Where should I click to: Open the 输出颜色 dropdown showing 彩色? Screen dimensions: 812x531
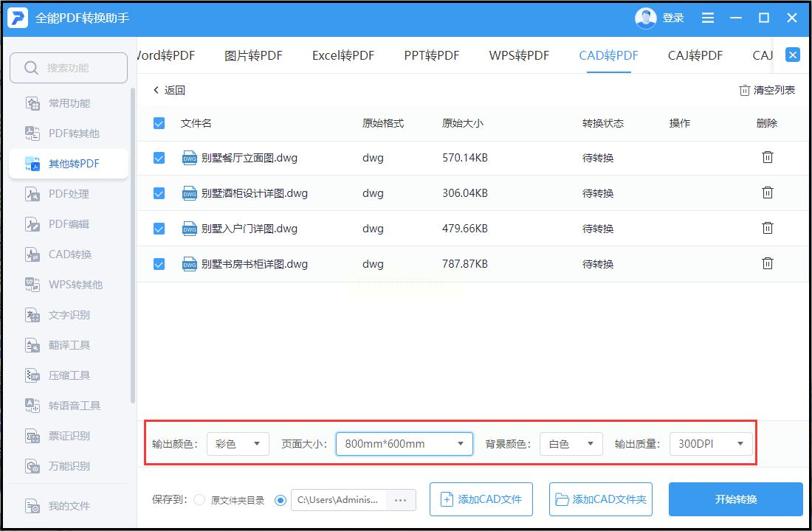[238, 444]
